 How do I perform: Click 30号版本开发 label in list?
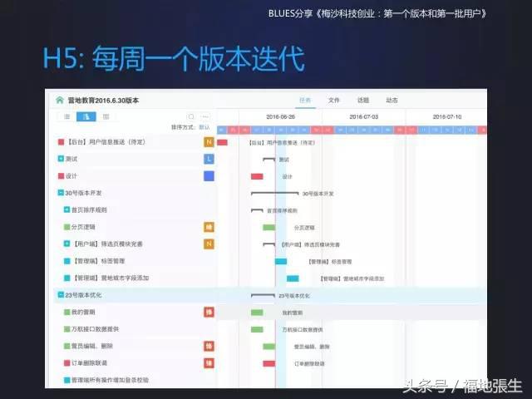[x=83, y=193]
